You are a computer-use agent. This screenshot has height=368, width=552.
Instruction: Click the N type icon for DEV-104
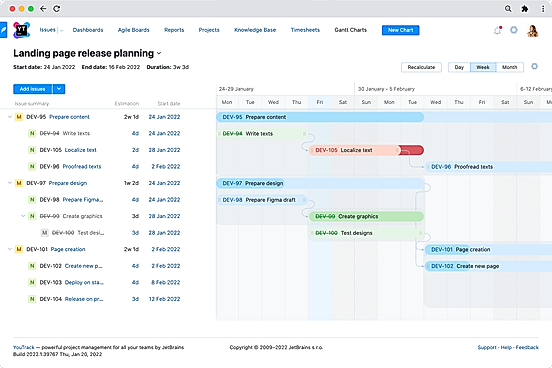(x=32, y=299)
